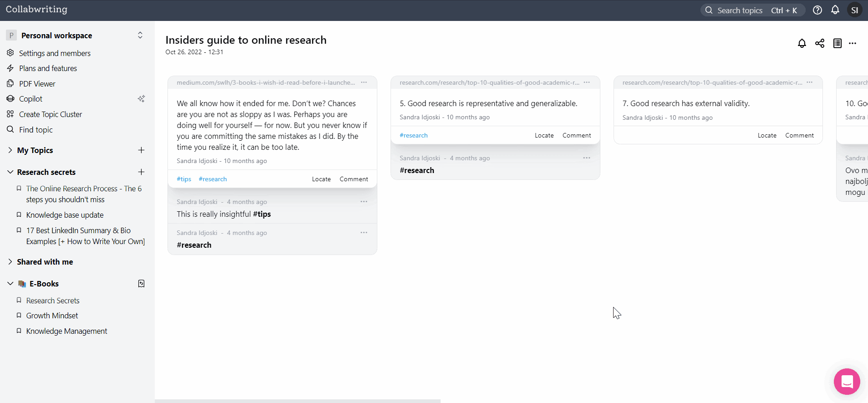The image size is (868, 403).
Task: Open the PDF Viewer menu item
Action: [37, 84]
